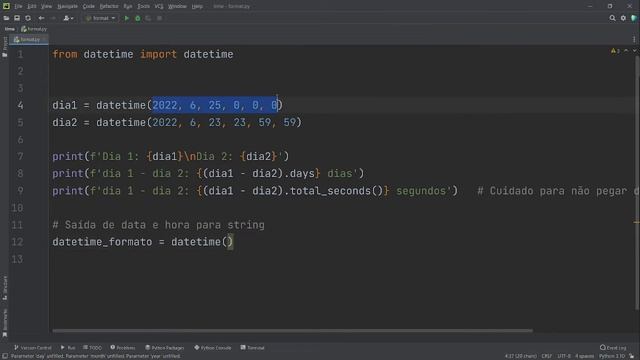Open IDE settings gear icon
This screenshot has height=360, width=640.
623,18
